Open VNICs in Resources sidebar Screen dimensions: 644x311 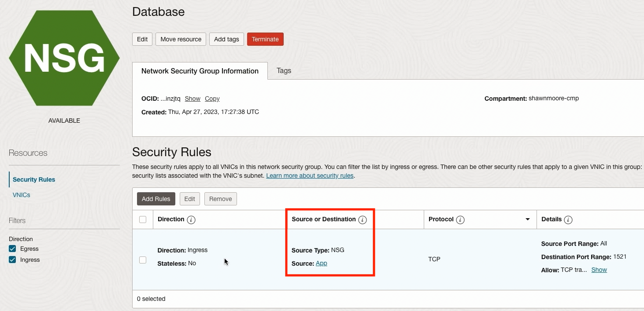pyautogui.click(x=22, y=195)
